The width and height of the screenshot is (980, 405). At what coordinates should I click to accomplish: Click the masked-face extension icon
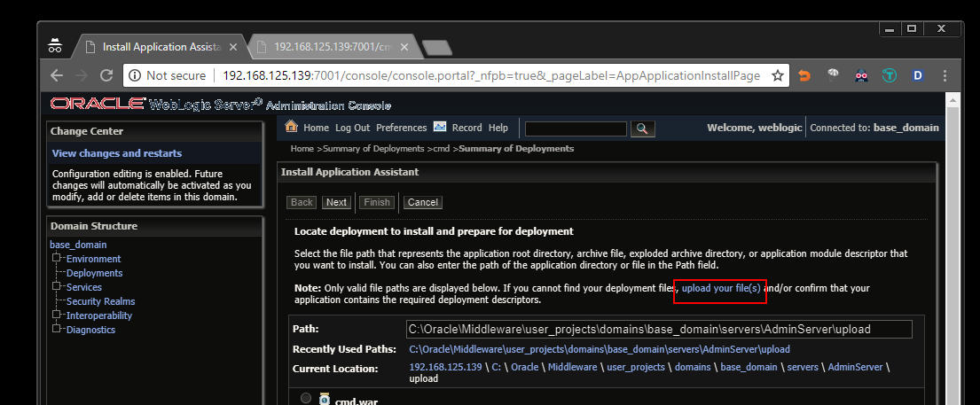861,75
